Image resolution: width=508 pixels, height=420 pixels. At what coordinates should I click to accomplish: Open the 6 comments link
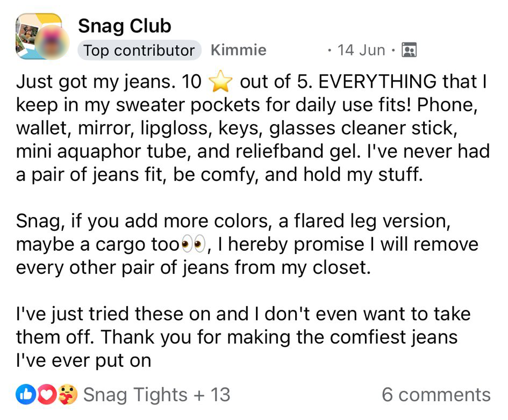click(436, 395)
